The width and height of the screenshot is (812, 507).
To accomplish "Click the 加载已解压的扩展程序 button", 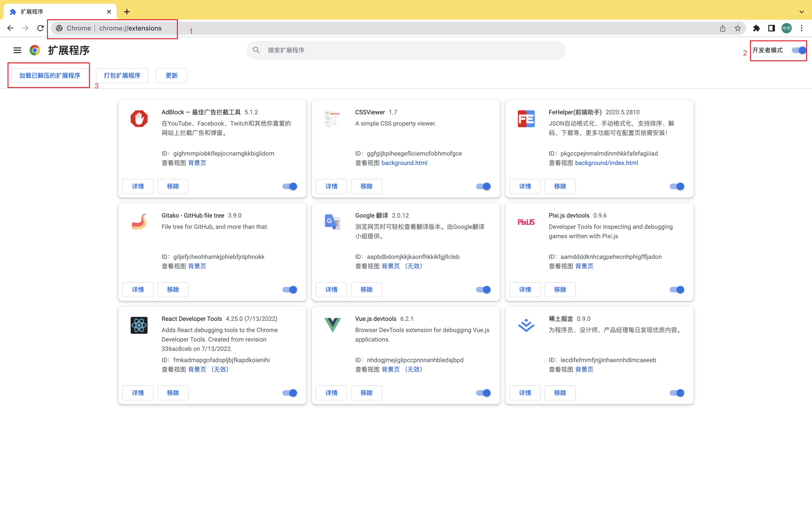I will click(x=50, y=75).
